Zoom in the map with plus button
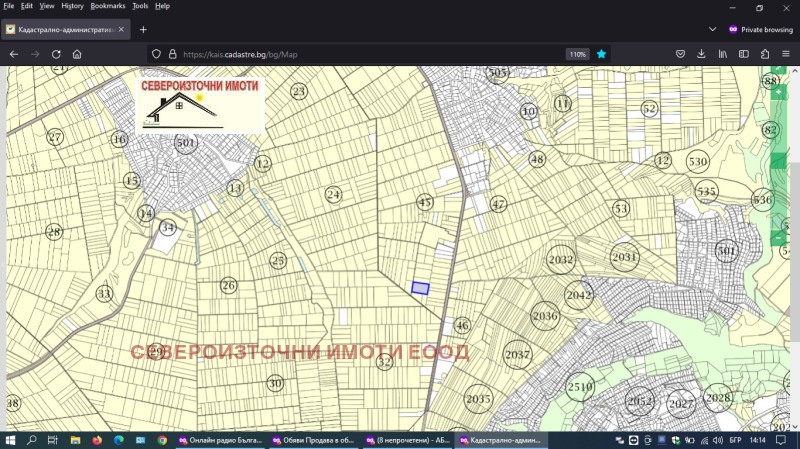The width and height of the screenshot is (800, 449). 779,92
